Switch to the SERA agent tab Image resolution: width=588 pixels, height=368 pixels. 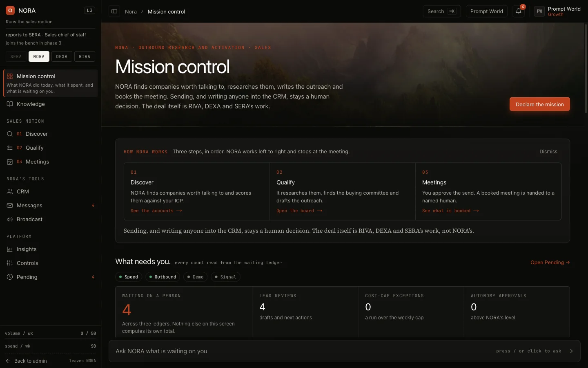16,56
